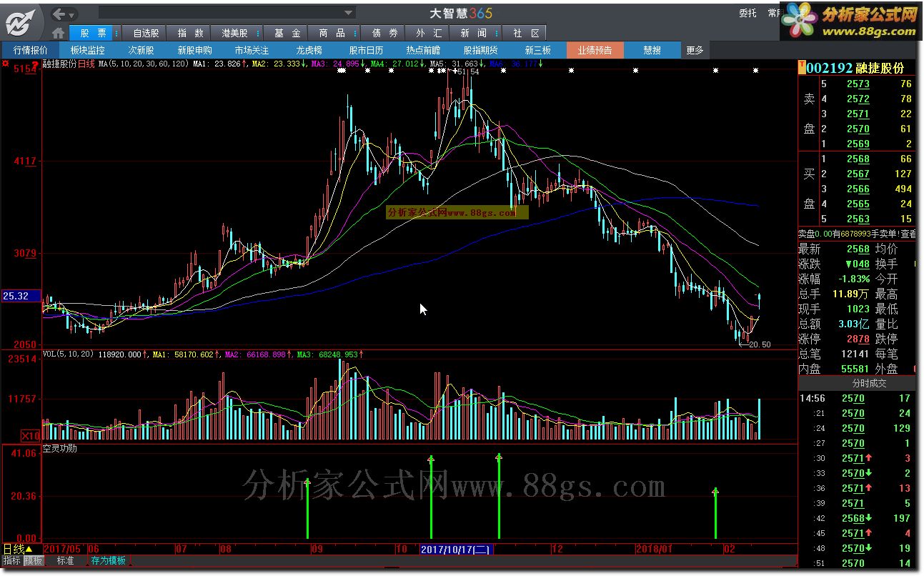Click the first green signal arrow near 09
Viewport: 924px width, 576px height.
pos(307,509)
